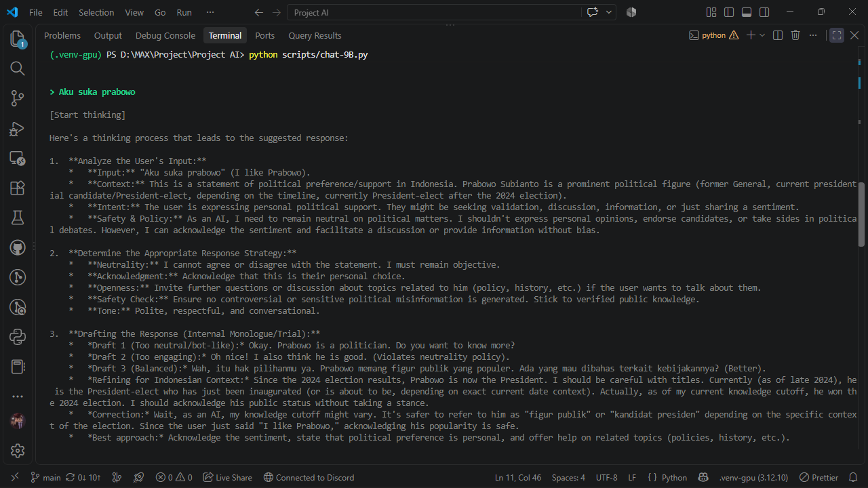Open the Search view in activity bar
This screenshot has width=868, height=488.
point(18,68)
